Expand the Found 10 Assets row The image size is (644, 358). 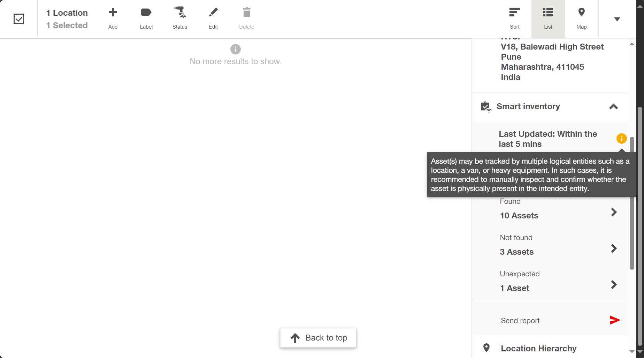pyautogui.click(x=614, y=212)
